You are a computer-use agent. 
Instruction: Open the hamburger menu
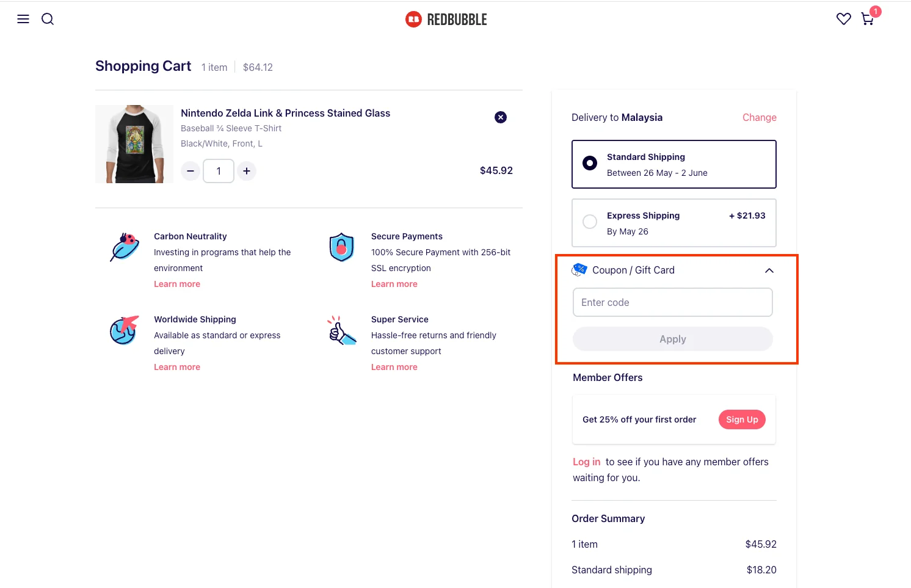coord(23,19)
